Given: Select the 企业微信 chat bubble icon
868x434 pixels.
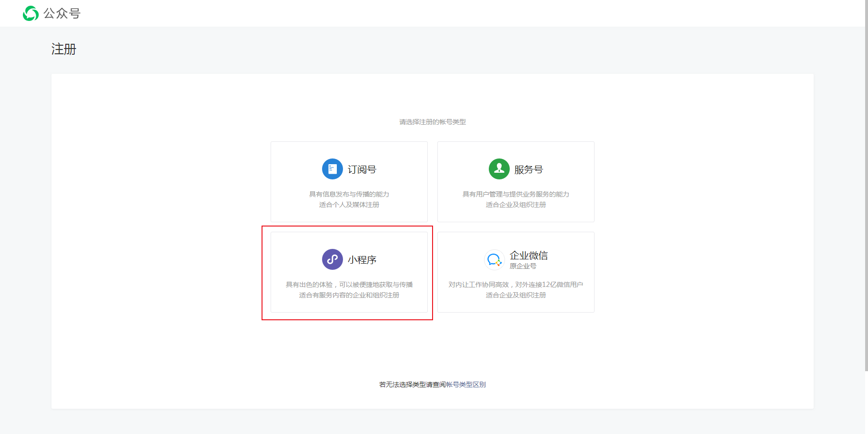Looking at the screenshot, I should tap(495, 260).
